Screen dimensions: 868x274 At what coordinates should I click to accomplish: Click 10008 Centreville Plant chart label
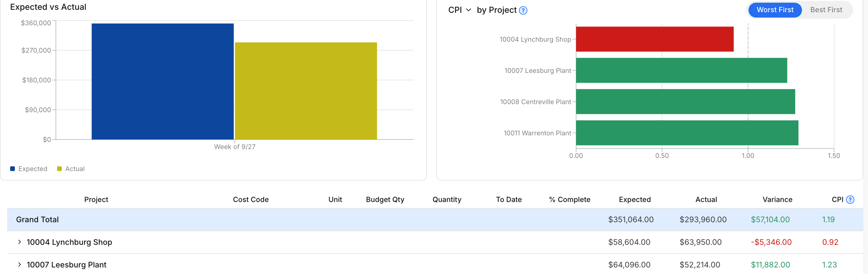[535, 102]
